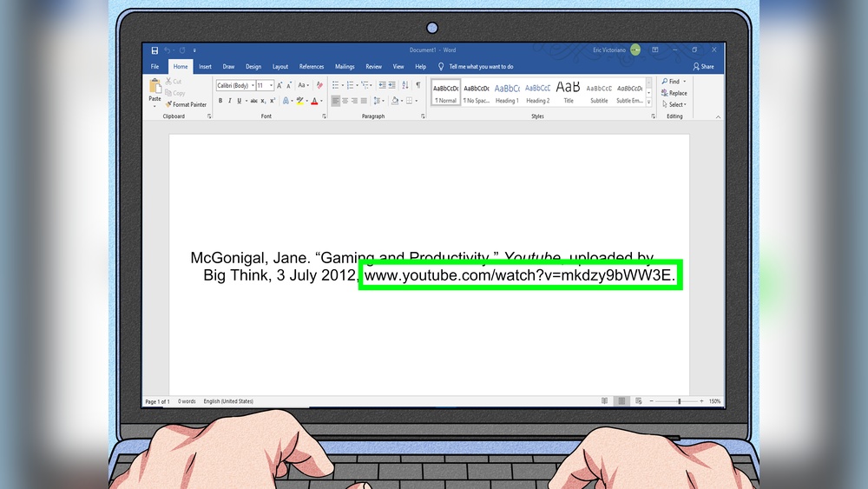
Task: Open the font size 11 dropdown
Action: (x=271, y=85)
